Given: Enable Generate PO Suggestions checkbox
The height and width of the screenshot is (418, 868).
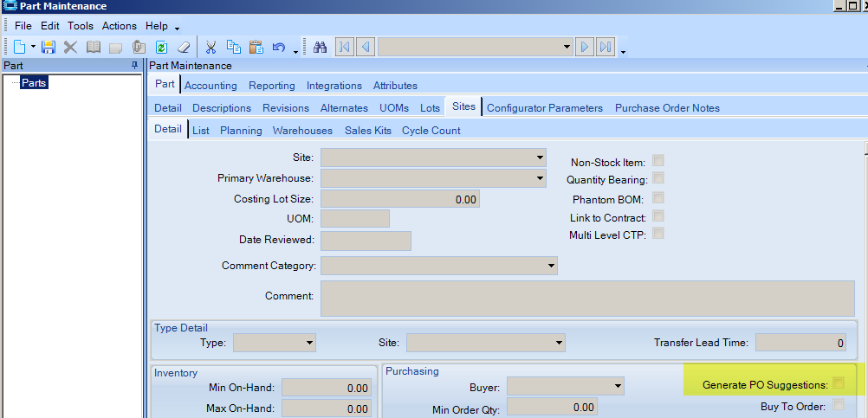Looking at the screenshot, I should (x=838, y=383).
